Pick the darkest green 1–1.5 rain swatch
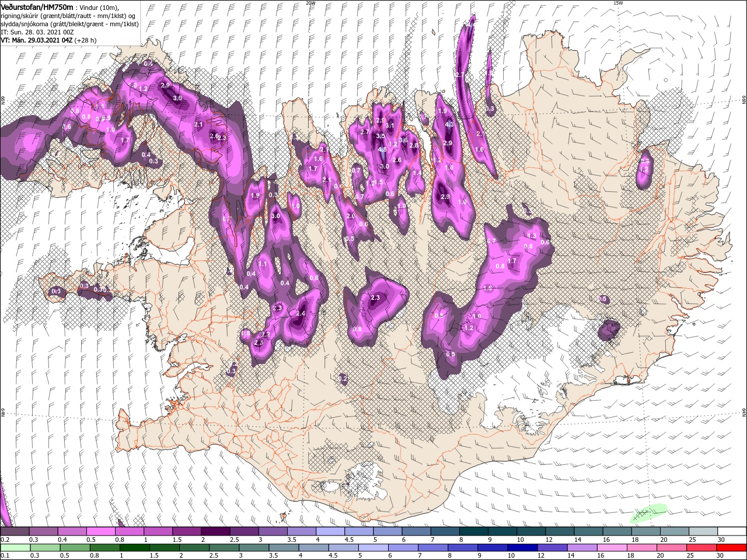The image size is (747, 560). click(134, 548)
